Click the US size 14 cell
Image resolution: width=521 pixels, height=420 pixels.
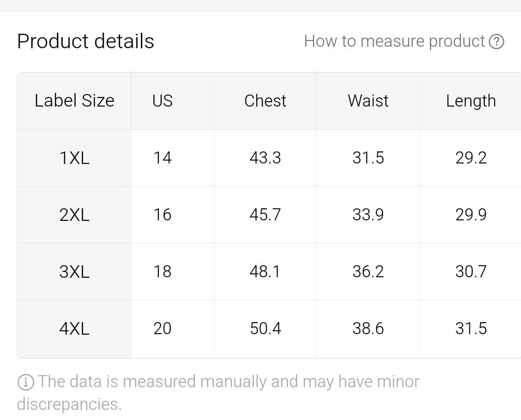(163, 158)
